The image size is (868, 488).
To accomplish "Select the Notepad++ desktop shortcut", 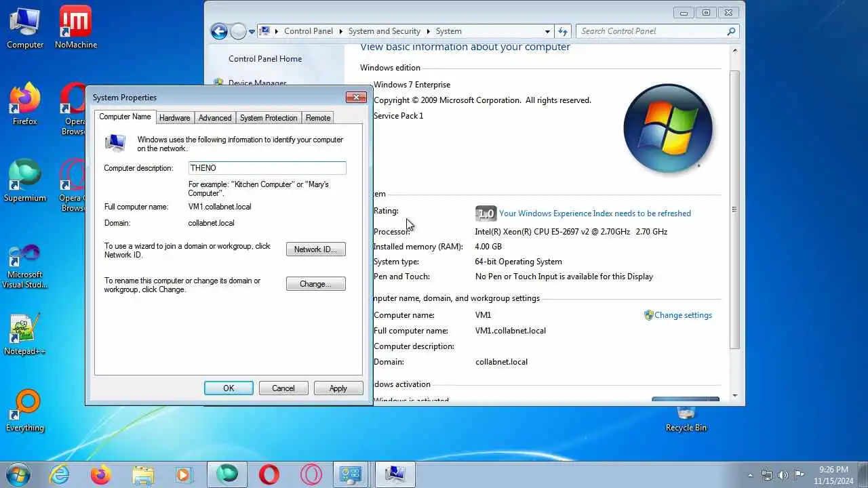I will click(x=25, y=334).
